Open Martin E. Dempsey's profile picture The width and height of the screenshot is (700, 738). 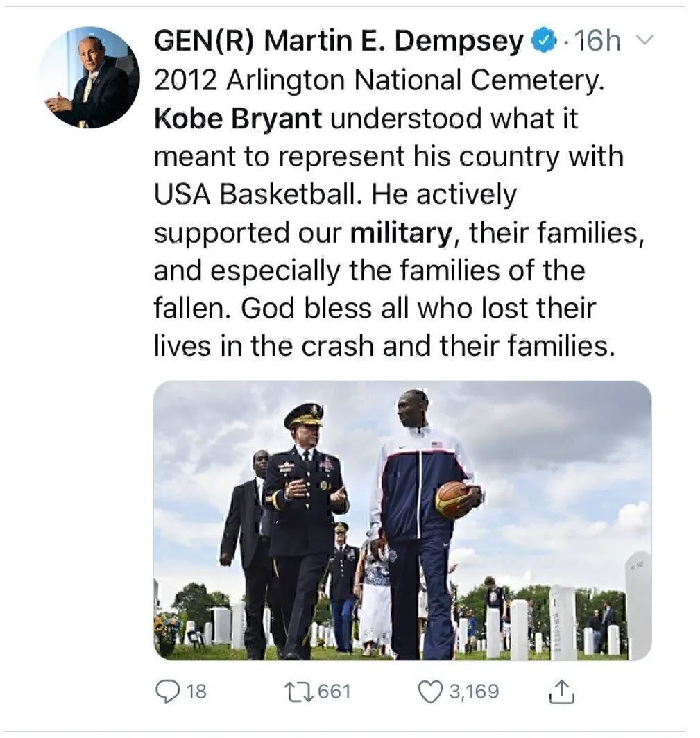tap(89, 78)
